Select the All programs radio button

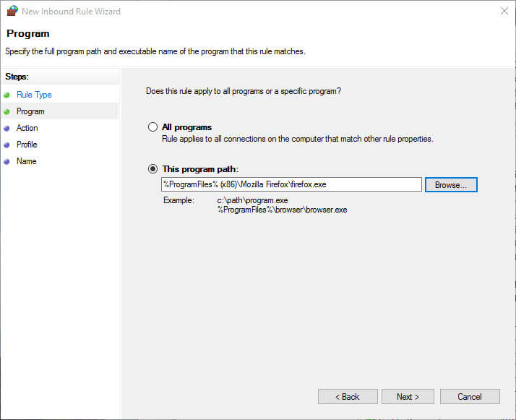tap(152, 127)
